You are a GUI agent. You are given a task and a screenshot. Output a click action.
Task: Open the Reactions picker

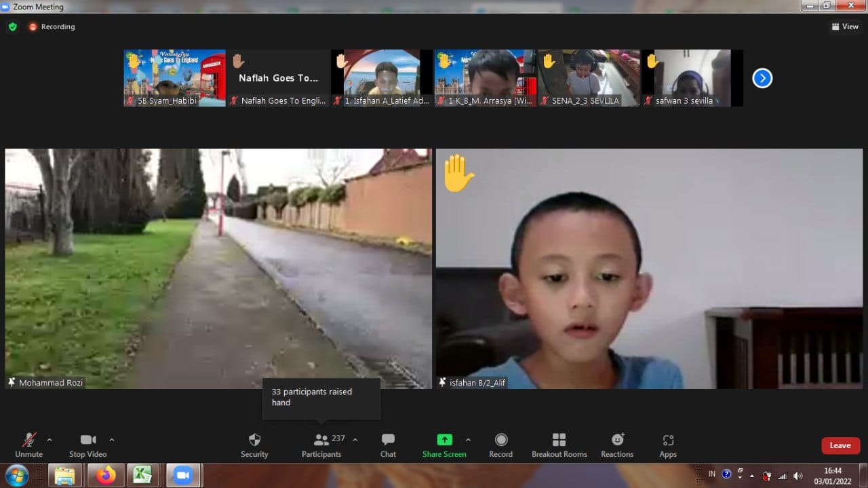[617, 445]
